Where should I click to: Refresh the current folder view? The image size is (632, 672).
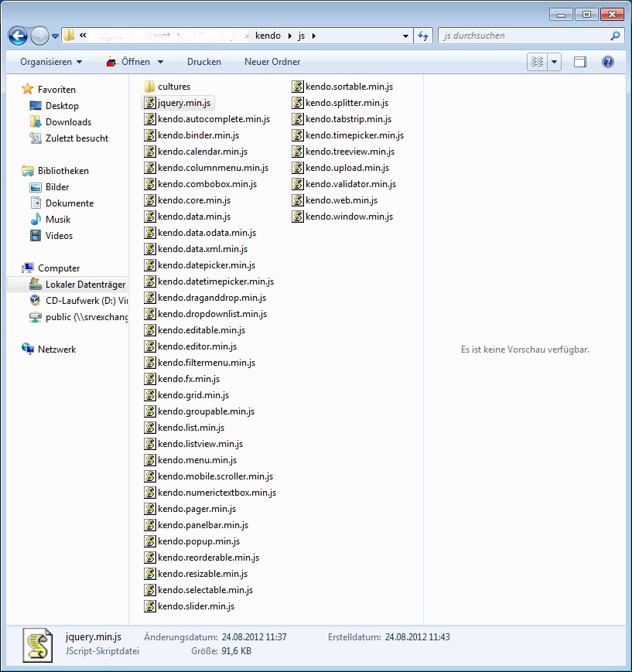pyautogui.click(x=423, y=36)
